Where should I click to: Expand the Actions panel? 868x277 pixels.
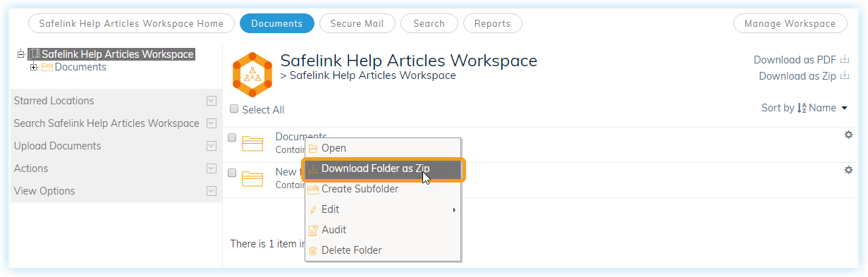tap(211, 168)
